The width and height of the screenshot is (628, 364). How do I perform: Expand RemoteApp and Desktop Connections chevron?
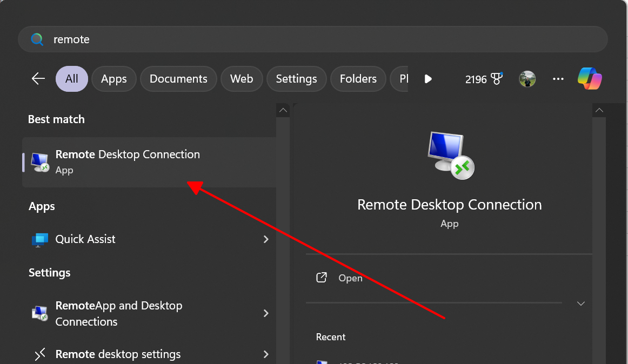(x=266, y=313)
